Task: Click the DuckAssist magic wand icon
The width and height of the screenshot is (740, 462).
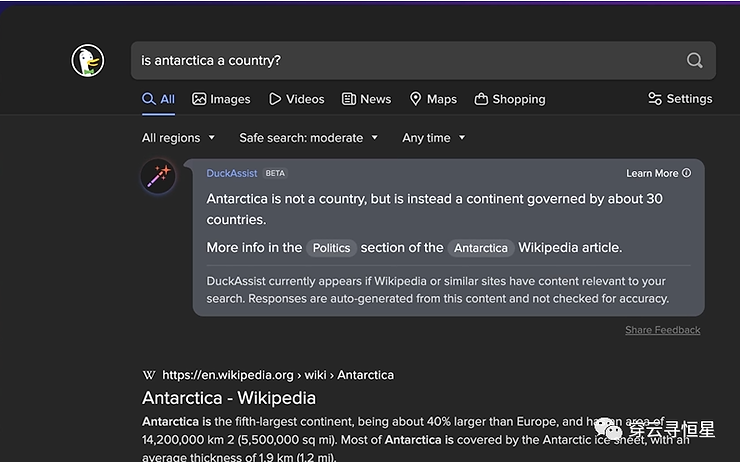Action: pyautogui.click(x=158, y=176)
